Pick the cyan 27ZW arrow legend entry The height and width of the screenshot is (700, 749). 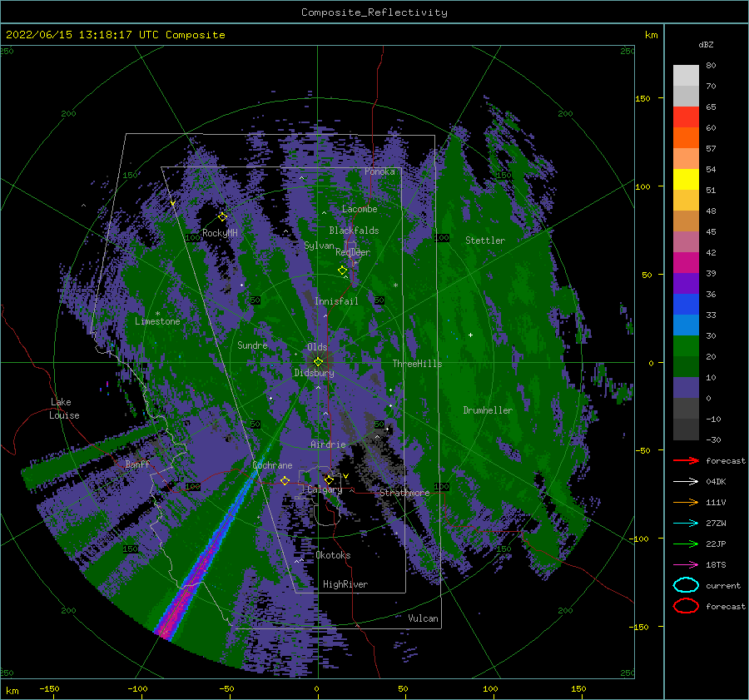point(686,523)
